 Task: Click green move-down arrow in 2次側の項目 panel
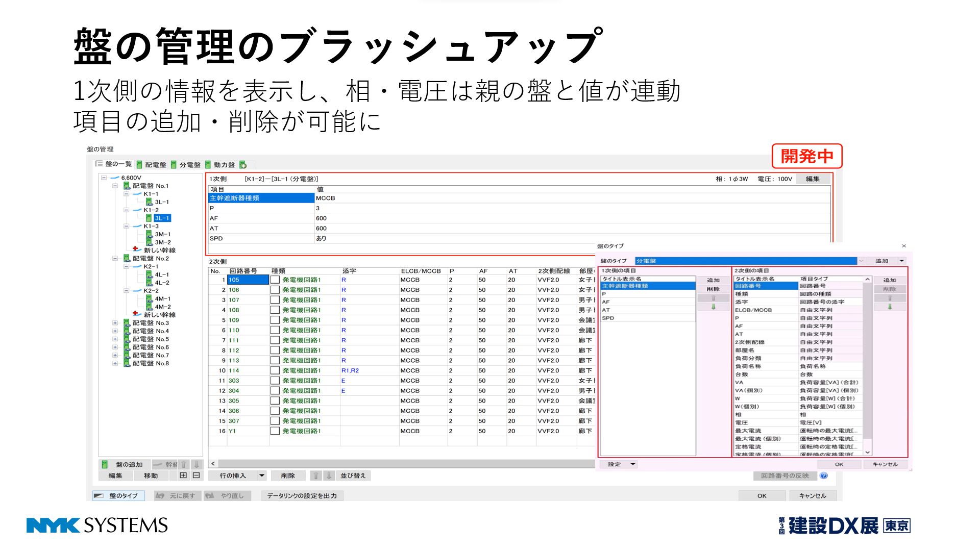pyautogui.click(x=890, y=307)
